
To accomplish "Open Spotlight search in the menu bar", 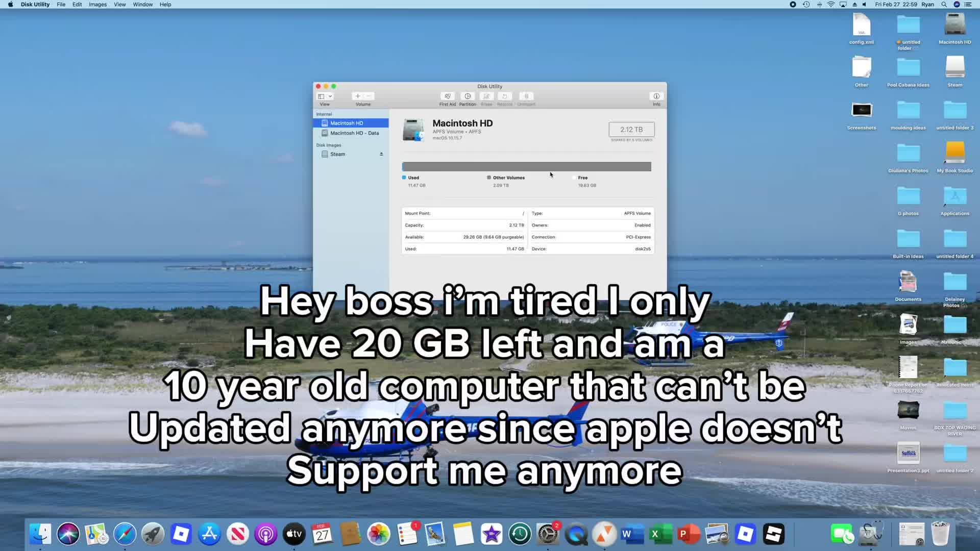I will pyautogui.click(x=944, y=5).
